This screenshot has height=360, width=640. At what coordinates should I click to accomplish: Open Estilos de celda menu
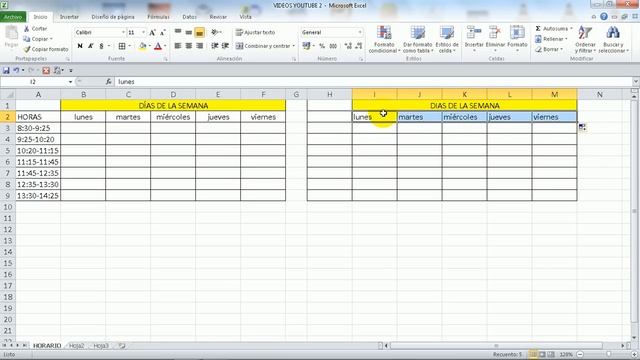(447, 39)
